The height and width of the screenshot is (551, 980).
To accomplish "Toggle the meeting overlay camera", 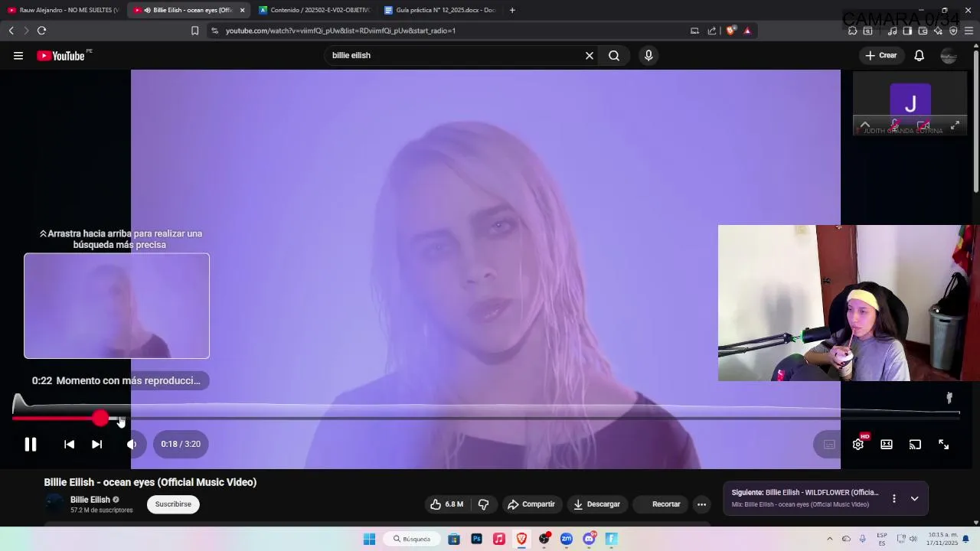I will coord(923,125).
